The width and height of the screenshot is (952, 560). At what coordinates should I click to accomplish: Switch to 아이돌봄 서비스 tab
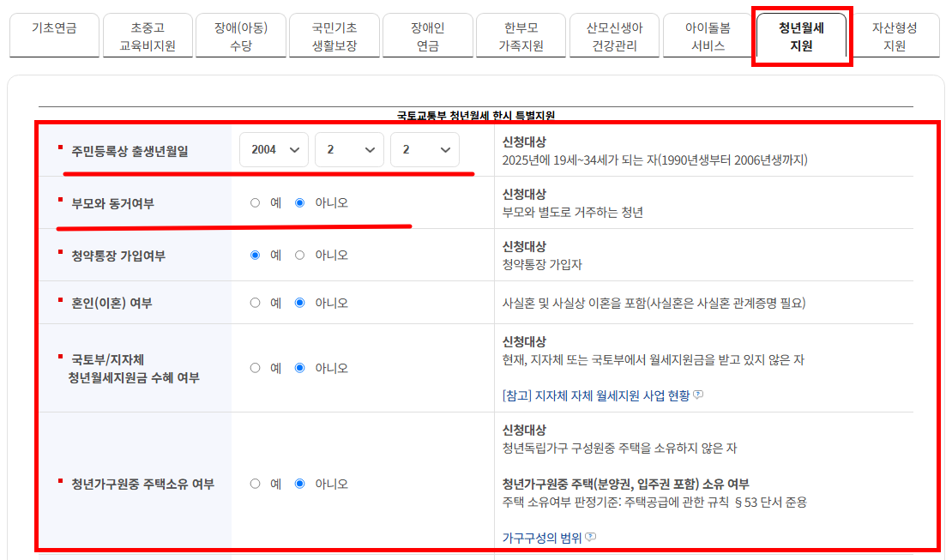tap(708, 35)
